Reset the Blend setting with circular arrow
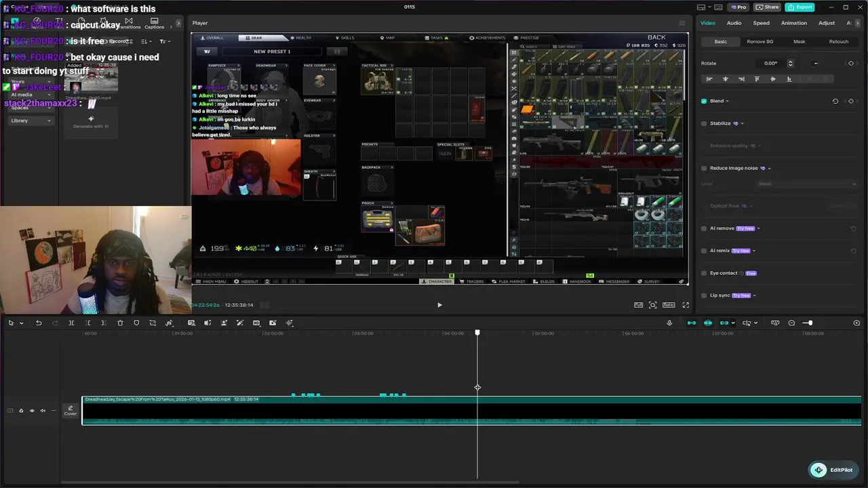Viewport: 868px width, 488px height. (x=835, y=101)
